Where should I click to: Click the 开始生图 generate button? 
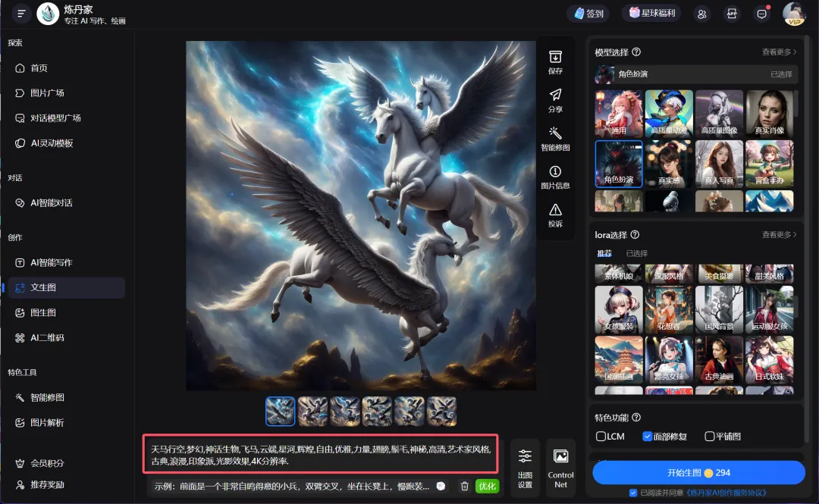[x=698, y=472]
